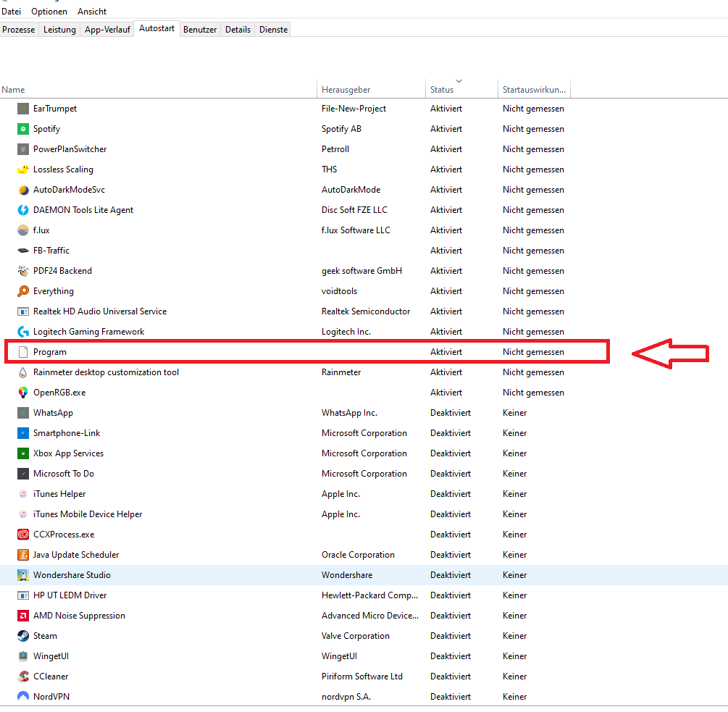
Task: Select the Program row name
Action: click(x=50, y=352)
